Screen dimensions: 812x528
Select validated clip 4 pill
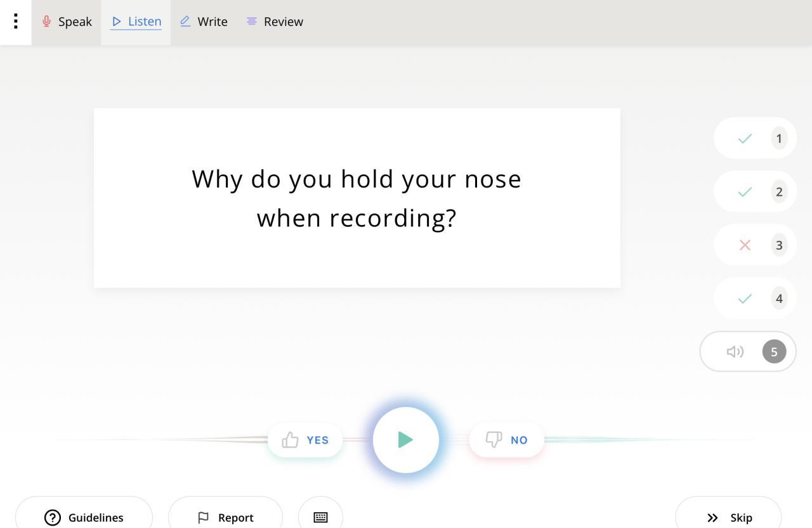755,298
